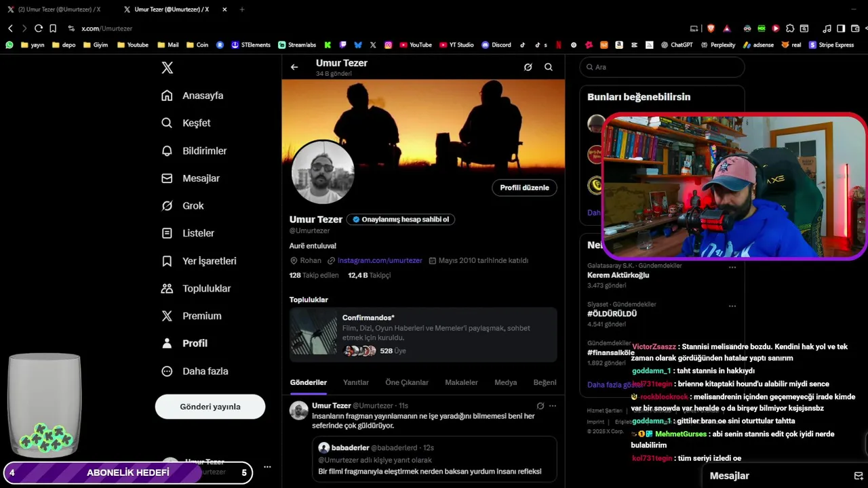Toggle the browser sidebar panel icon
The width and height of the screenshot is (868, 488).
point(841,28)
